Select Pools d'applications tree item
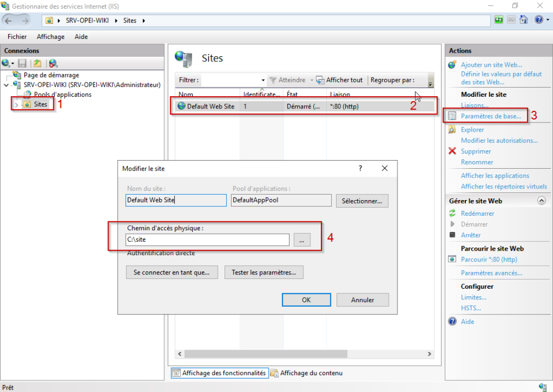 coord(63,95)
